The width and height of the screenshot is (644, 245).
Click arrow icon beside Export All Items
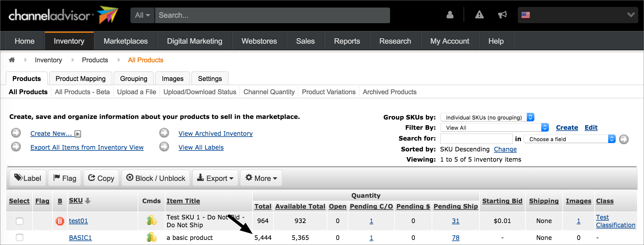16,147
